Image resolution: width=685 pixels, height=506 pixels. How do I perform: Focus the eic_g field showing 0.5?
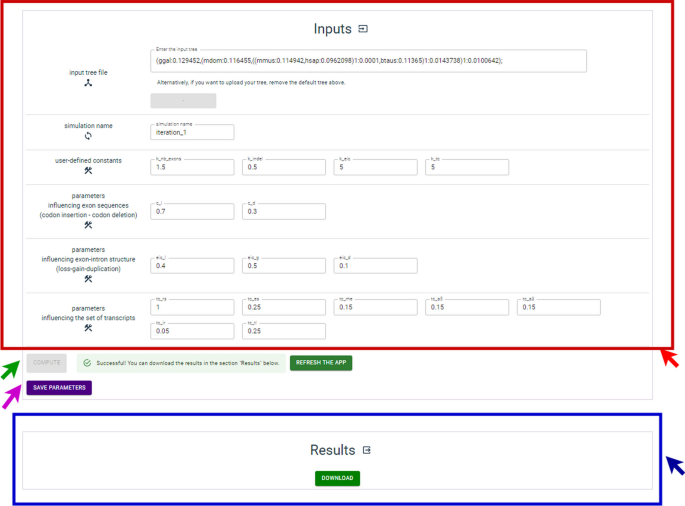click(284, 266)
